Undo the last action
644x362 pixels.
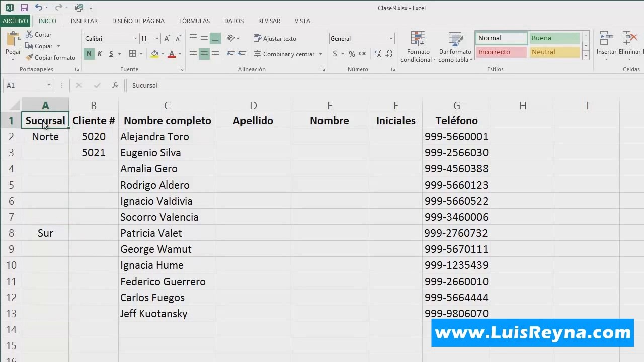pyautogui.click(x=38, y=8)
